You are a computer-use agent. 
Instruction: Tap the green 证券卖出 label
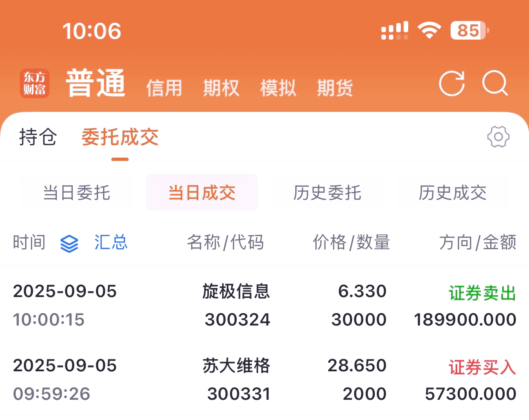[482, 293]
